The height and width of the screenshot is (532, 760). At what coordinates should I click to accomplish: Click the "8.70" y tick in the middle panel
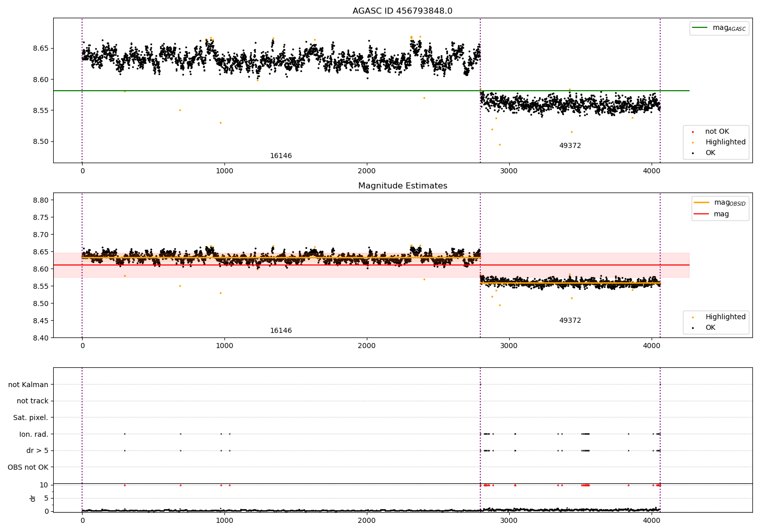click(41, 235)
